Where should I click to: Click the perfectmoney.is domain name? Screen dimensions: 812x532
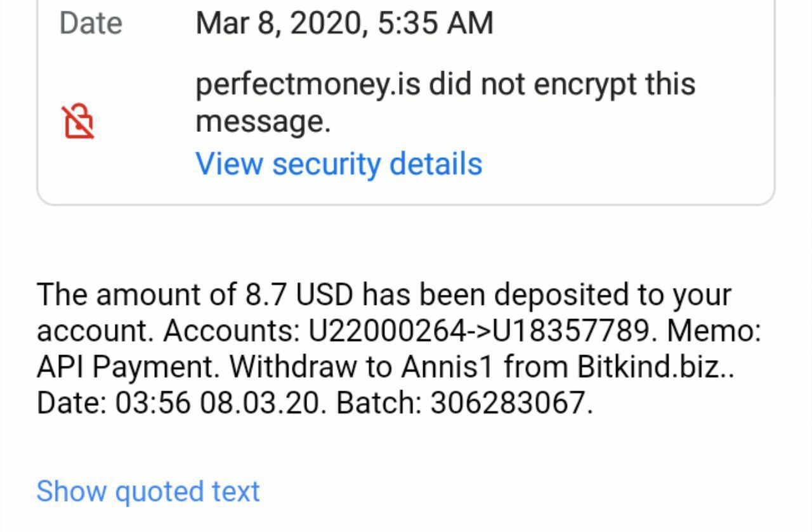pyautogui.click(x=308, y=84)
